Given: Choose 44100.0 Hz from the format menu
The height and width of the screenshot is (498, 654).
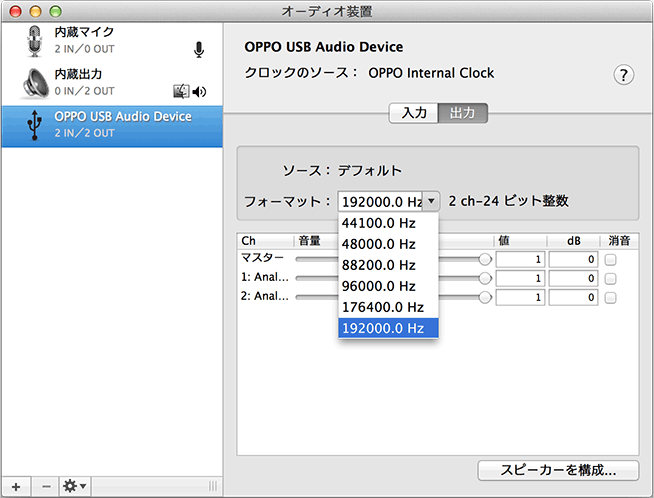Looking at the screenshot, I should [388, 223].
